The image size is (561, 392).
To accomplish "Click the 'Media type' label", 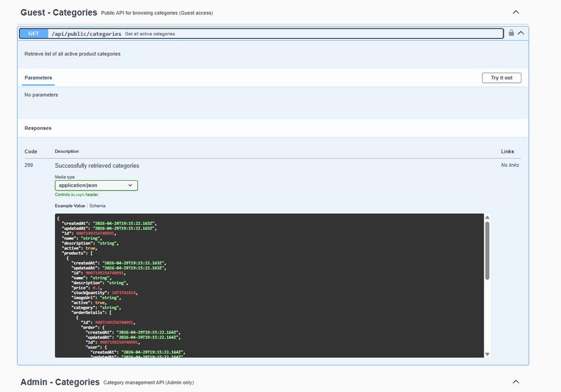I will pyautogui.click(x=65, y=177).
